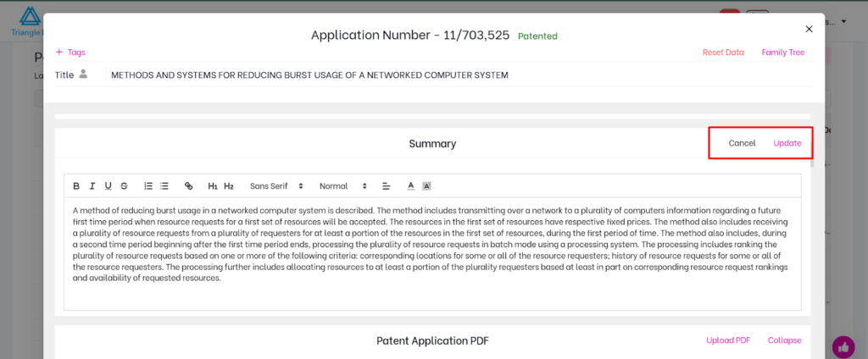Open the text background color picker
868x359 pixels.
(x=426, y=185)
